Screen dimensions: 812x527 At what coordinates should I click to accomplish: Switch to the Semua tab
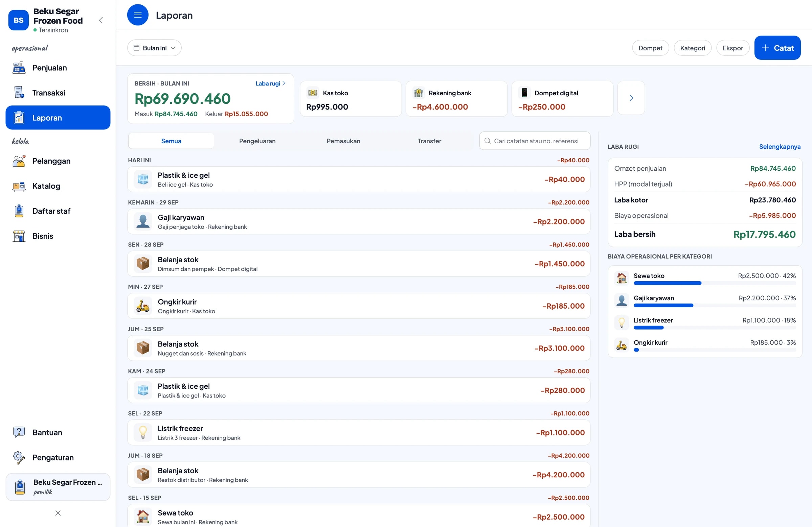click(171, 141)
